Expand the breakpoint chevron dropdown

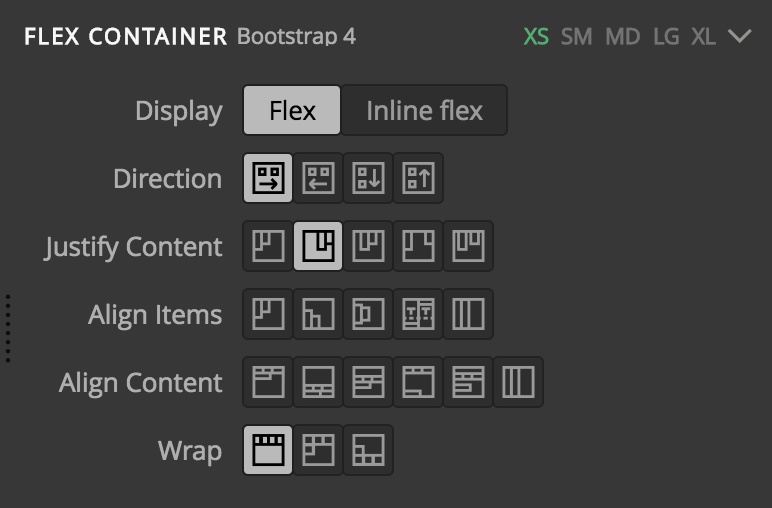click(740, 36)
